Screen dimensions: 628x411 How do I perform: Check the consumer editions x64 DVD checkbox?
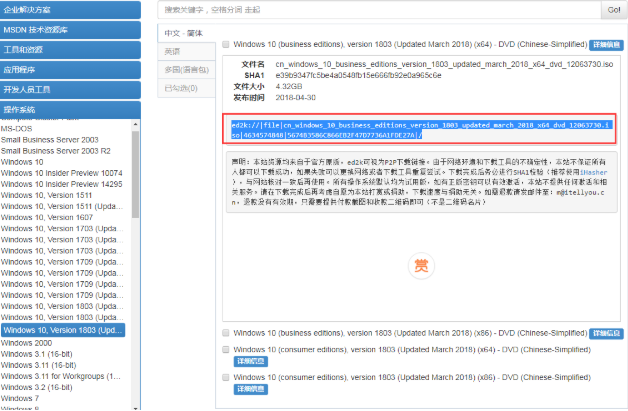coord(226,349)
